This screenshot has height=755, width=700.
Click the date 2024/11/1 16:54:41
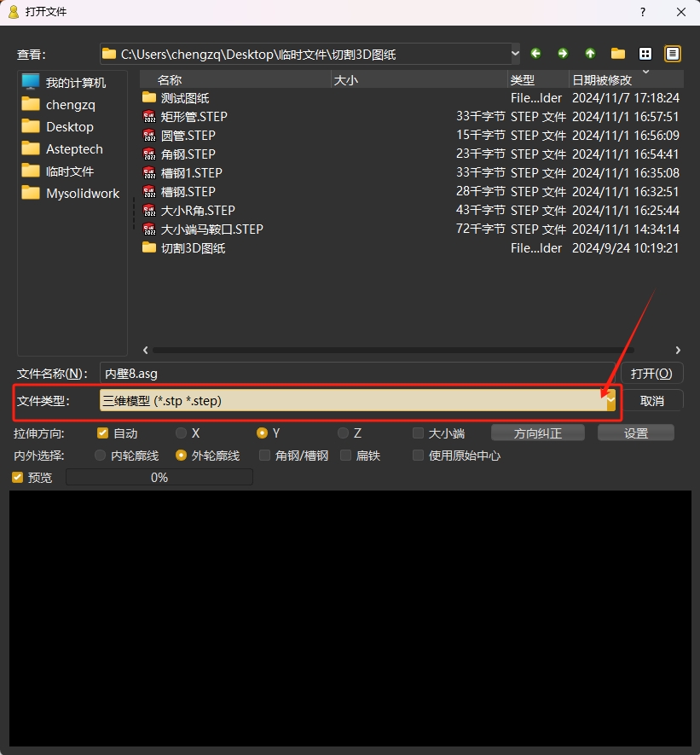[626, 154]
